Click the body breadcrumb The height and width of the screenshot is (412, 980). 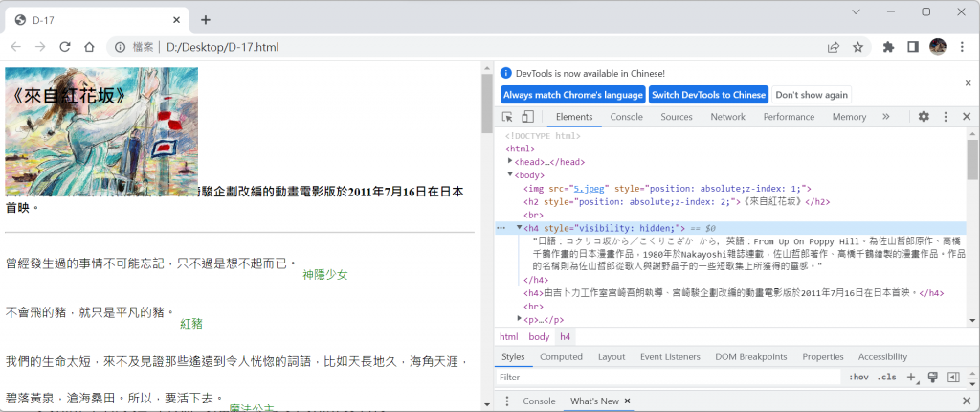click(539, 337)
